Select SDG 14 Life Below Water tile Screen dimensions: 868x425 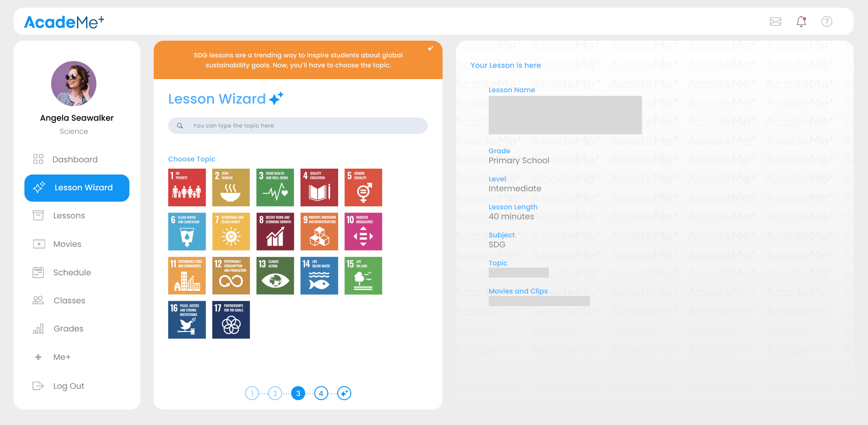[319, 275]
